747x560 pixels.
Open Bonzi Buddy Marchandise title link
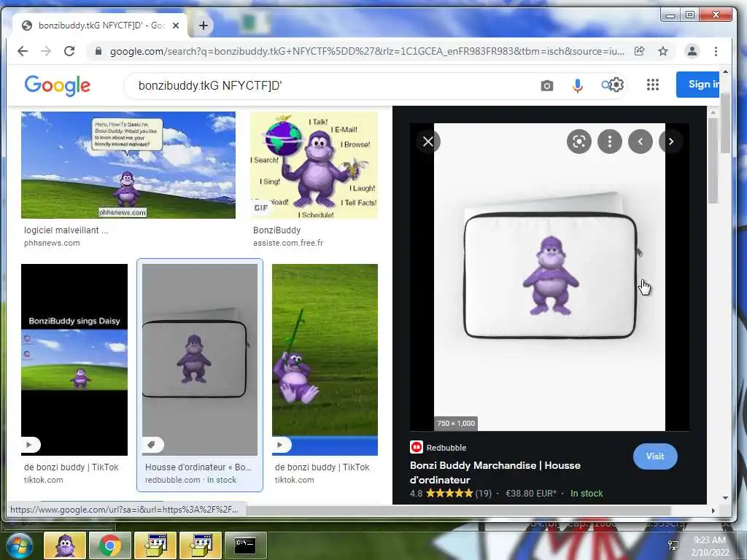(x=495, y=472)
